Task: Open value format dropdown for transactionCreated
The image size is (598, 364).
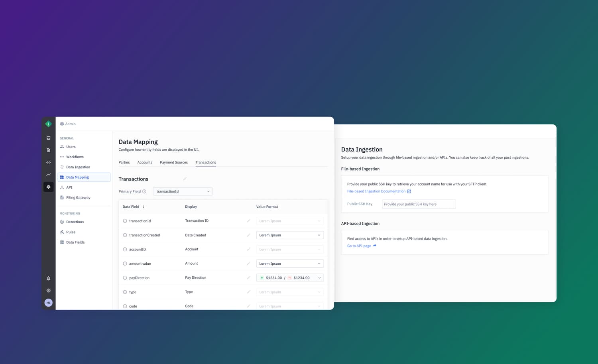Action: tap(290, 235)
